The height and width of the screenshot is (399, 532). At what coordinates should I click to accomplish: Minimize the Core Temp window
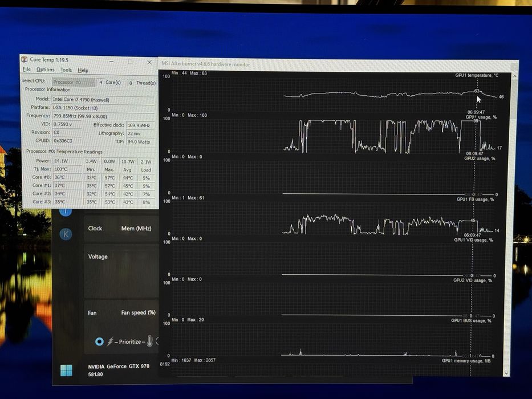[112, 62]
